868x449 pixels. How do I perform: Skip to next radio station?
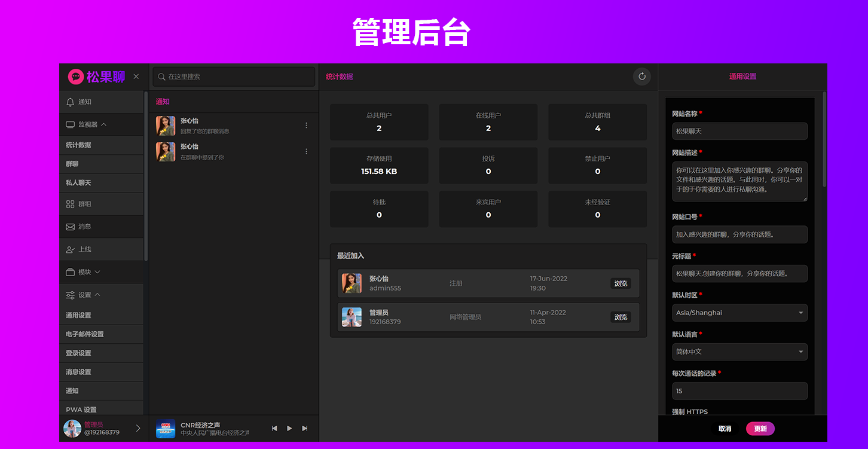tap(305, 428)
